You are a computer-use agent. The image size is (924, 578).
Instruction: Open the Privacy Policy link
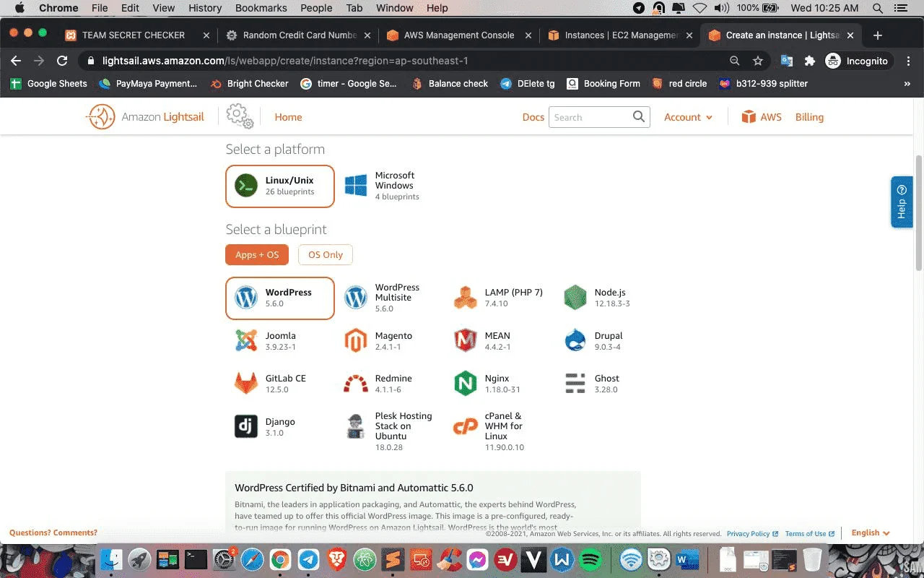click(x=752, y=534)
